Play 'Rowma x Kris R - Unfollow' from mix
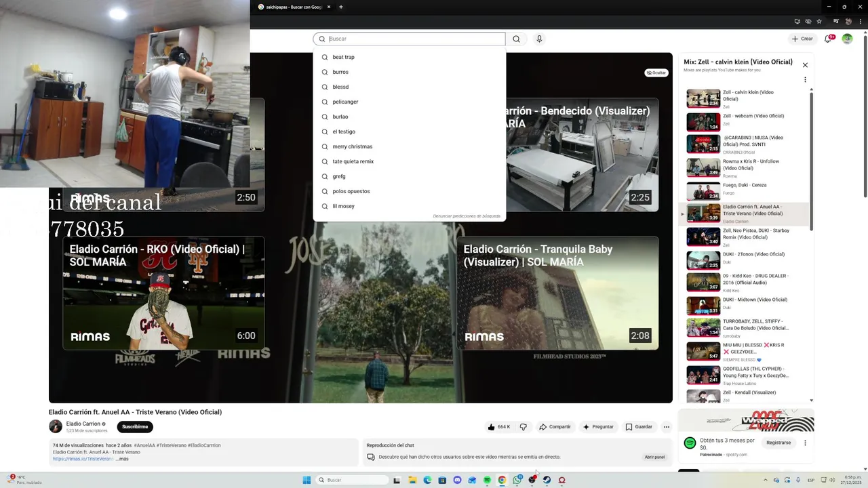Viewport: 868px width, 488px height. 745,167
